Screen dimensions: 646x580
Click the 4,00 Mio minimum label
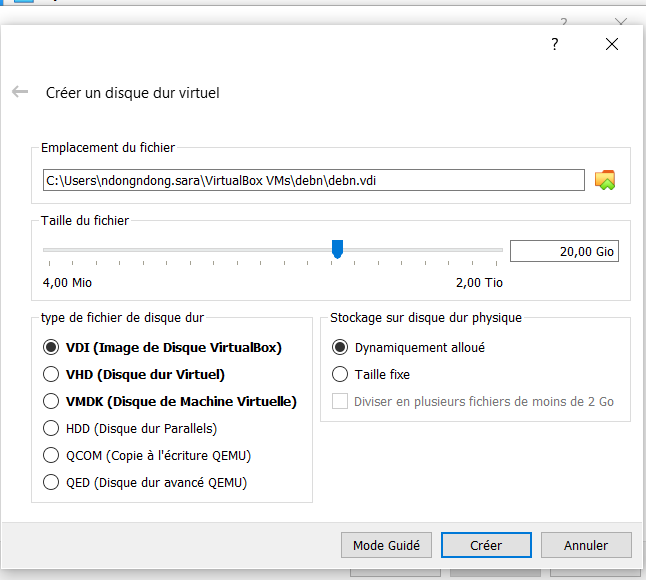point(67,283)
